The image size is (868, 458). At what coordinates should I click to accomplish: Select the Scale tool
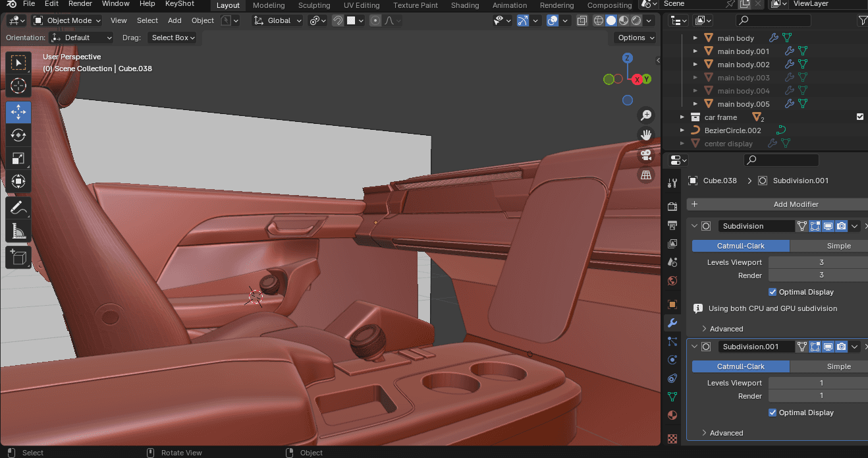18,158
